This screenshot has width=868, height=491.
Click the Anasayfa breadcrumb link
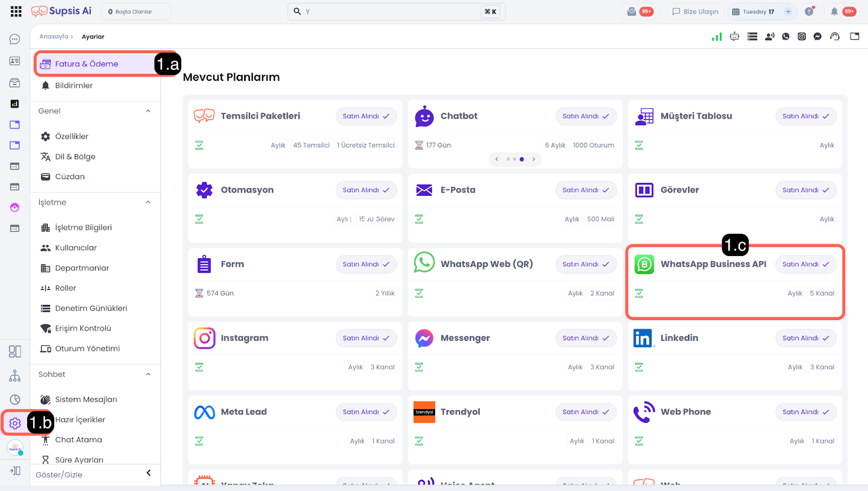pyautogui.click(x=54, y=37)
